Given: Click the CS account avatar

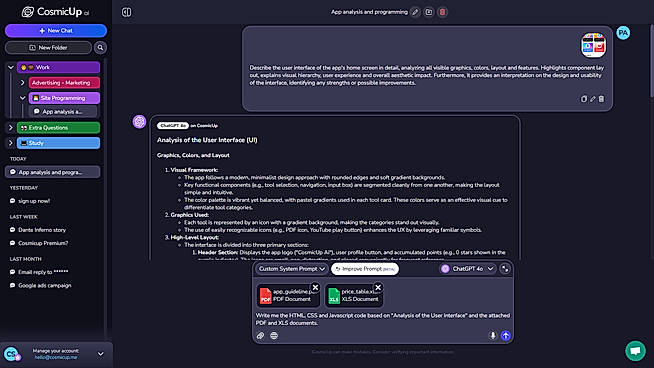Looking at the screenshot, I should (x=12, y=354).
